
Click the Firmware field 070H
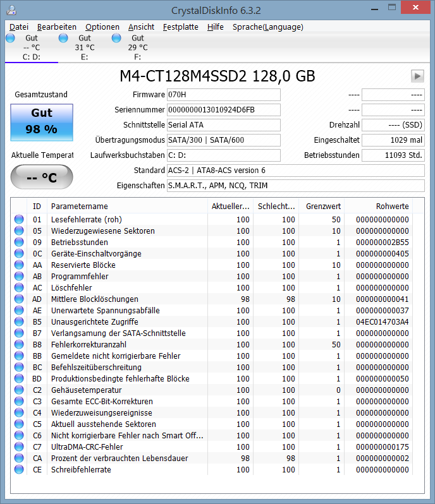tap(224, 95)
